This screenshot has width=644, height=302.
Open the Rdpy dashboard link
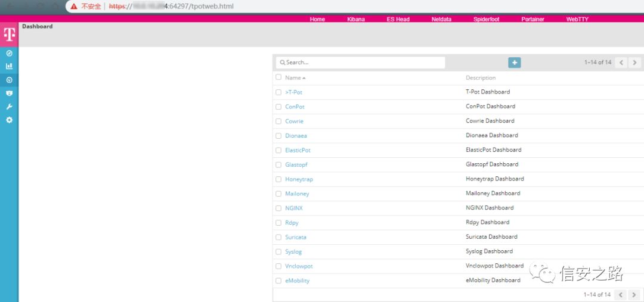pos(292,223)
